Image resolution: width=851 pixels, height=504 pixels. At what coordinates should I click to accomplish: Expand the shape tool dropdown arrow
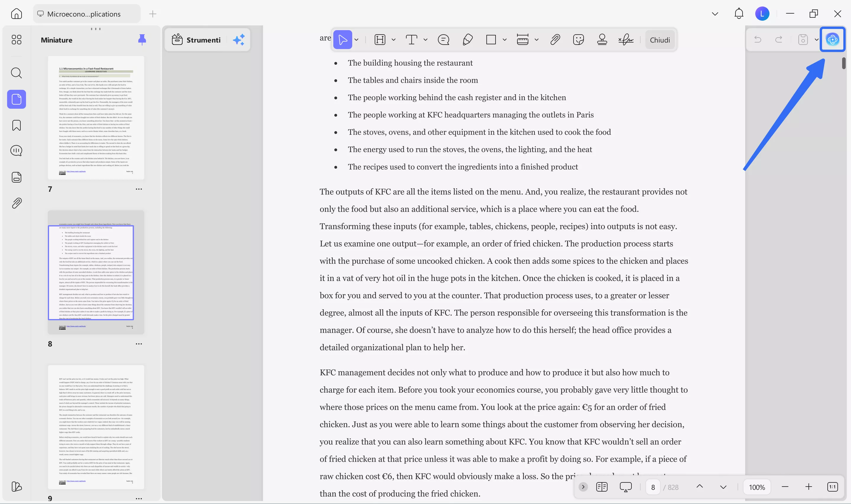(x=505, y=40)
